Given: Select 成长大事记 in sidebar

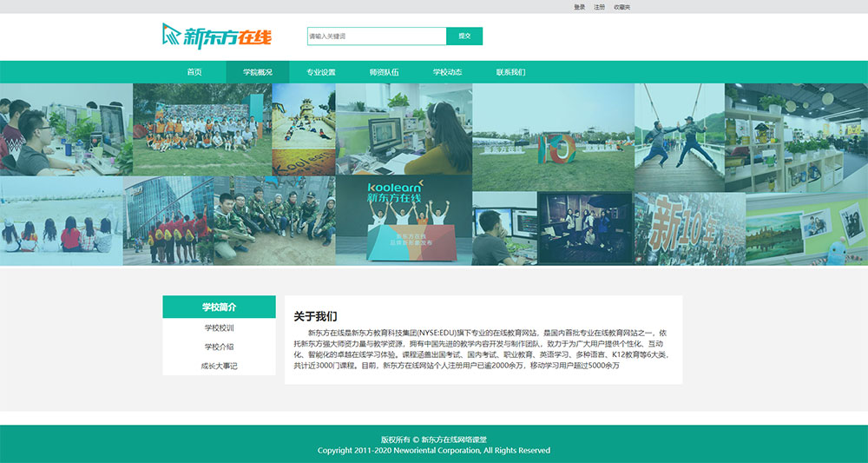Looking at the screenshot, I should click(220, 366).
